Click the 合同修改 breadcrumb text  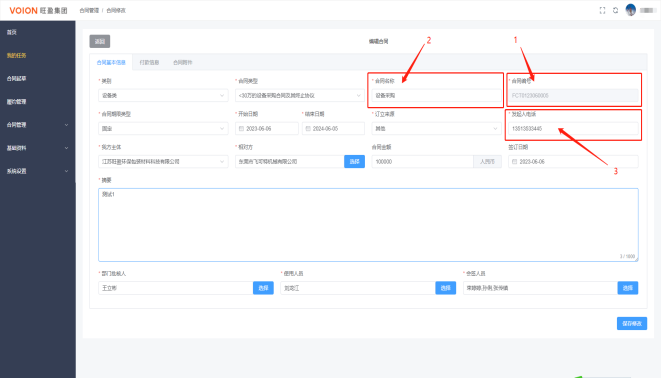click(x=116, y=11)
